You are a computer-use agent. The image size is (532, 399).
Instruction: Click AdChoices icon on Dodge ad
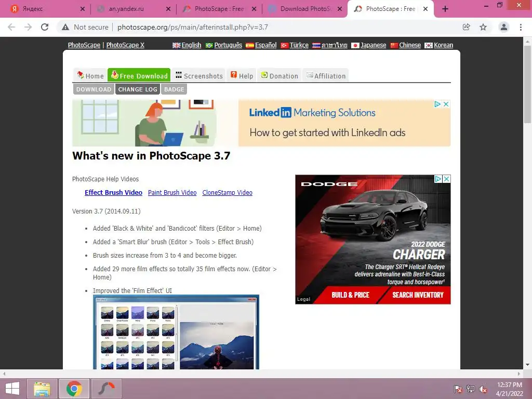[438, 179]
